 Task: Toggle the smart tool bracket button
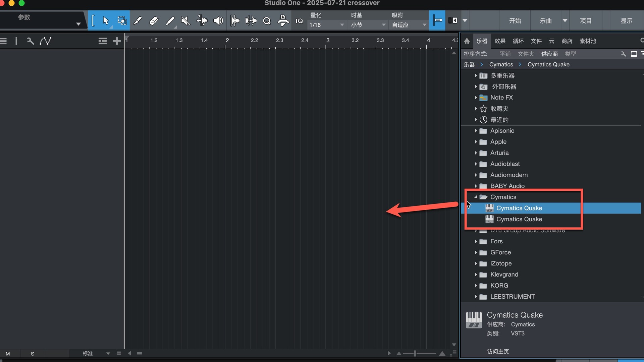point(93,21)
